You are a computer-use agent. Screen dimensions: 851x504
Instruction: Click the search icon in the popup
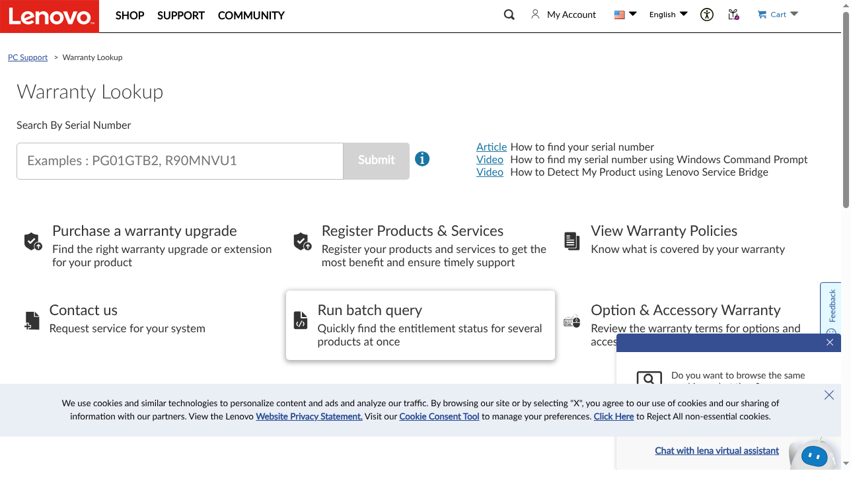[x=649, y=378]
